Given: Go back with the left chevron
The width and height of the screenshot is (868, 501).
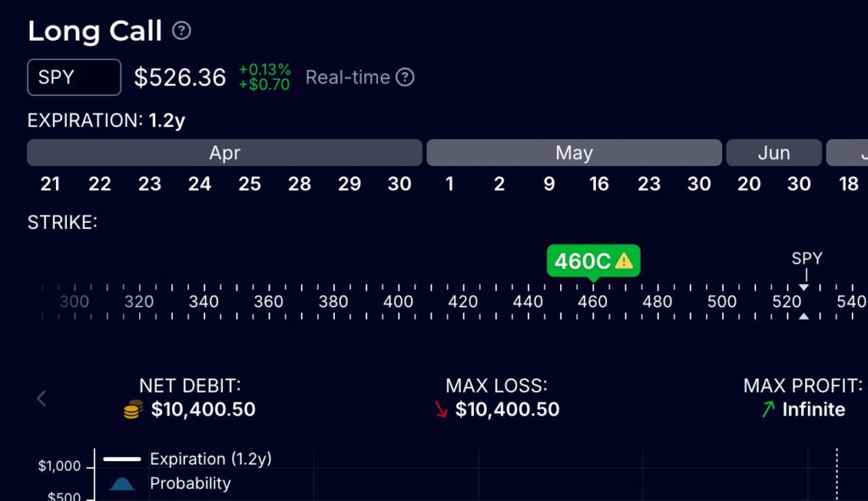Looking at the screenshot, I should click(x=42, y=398).
